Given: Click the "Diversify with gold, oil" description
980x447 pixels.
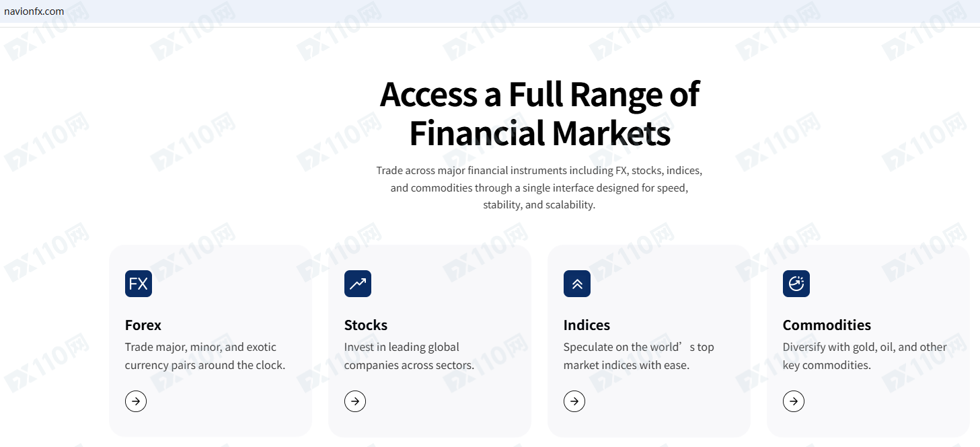Looking at the screenshot, I should [864, 356].
